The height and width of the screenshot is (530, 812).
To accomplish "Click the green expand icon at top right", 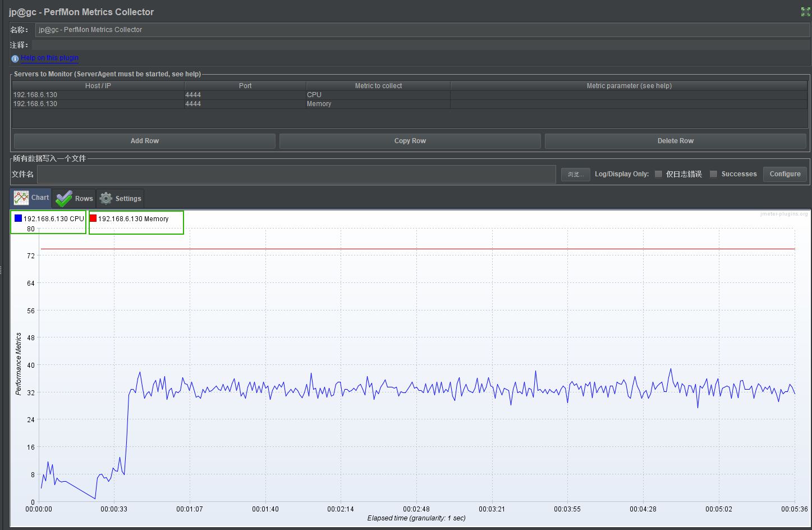I will coord(805,12).
